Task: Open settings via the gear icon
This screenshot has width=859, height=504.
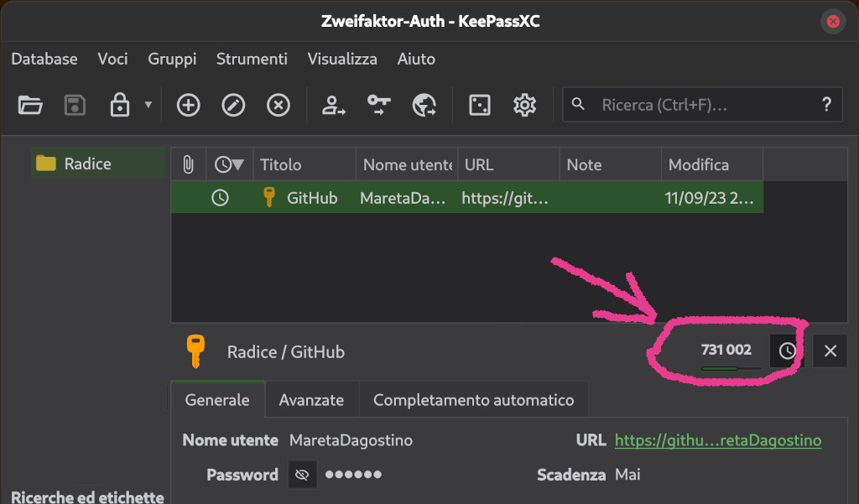Action: point(524,105)
